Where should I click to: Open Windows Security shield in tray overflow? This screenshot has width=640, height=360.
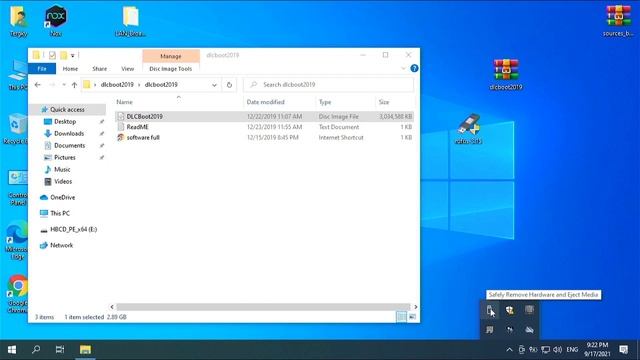pyautogui.click(x=509, y=310)
